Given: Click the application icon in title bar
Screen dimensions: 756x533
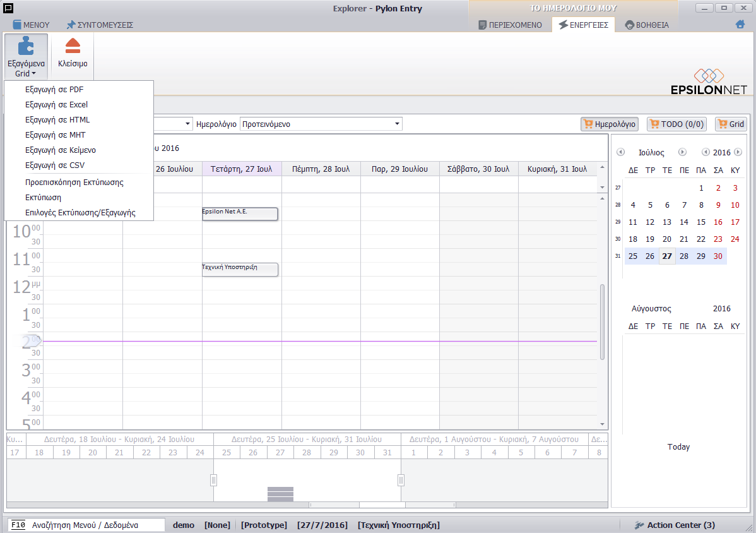Looking at the screenshot, I should point(8,8).
